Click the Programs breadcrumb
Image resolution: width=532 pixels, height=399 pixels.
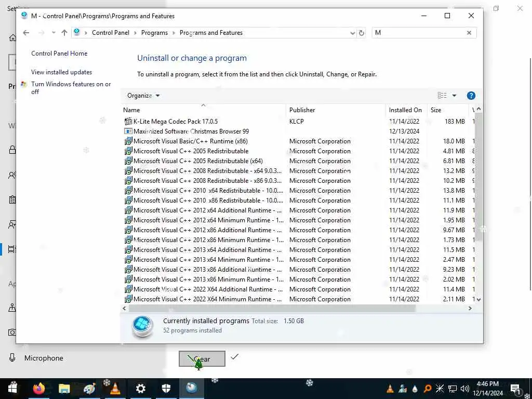click(x=154, y=33)
